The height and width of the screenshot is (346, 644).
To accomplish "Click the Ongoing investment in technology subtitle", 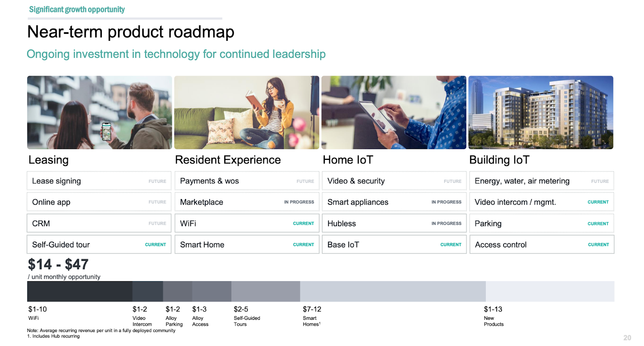I will click(176, 54).
